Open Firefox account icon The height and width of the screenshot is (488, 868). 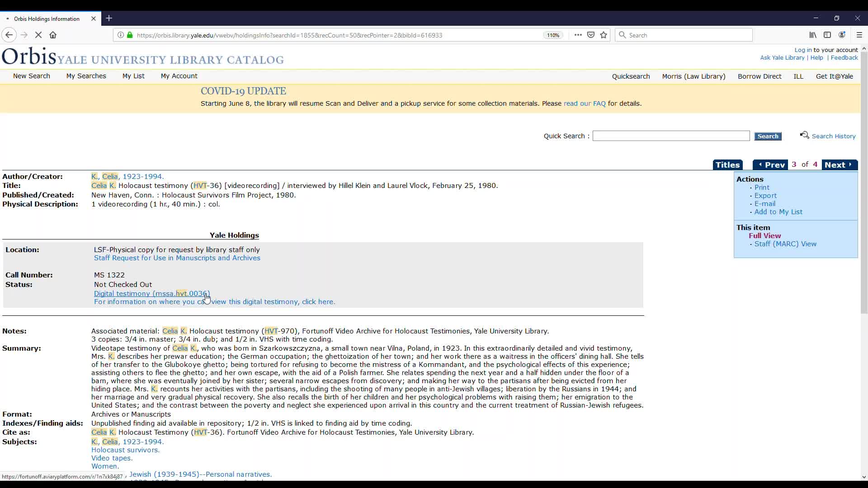pos(842,35)
